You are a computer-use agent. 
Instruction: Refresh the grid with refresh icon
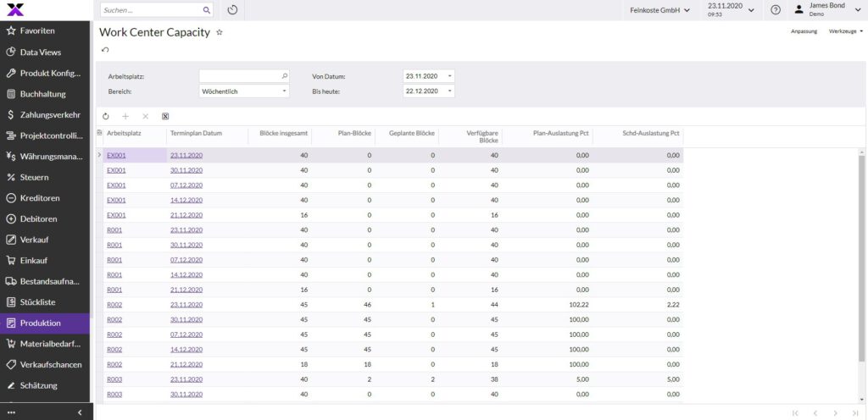pos(106,116)
